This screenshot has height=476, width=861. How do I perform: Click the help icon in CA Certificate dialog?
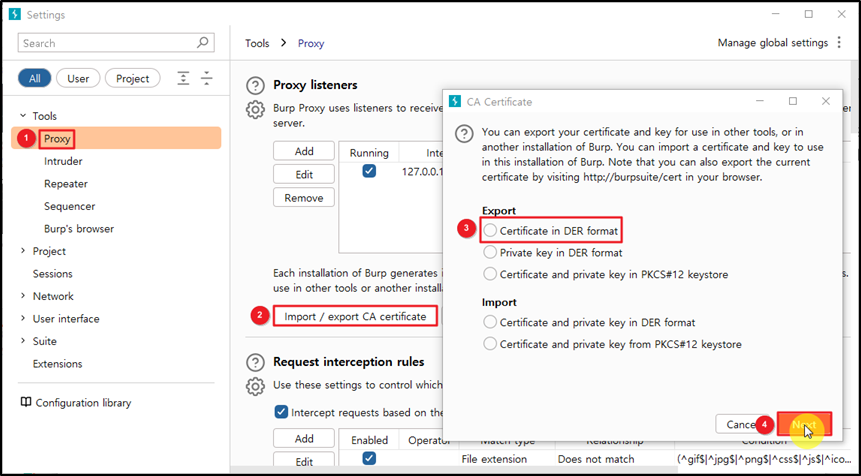pyautogui.click(x=464, y=133)
